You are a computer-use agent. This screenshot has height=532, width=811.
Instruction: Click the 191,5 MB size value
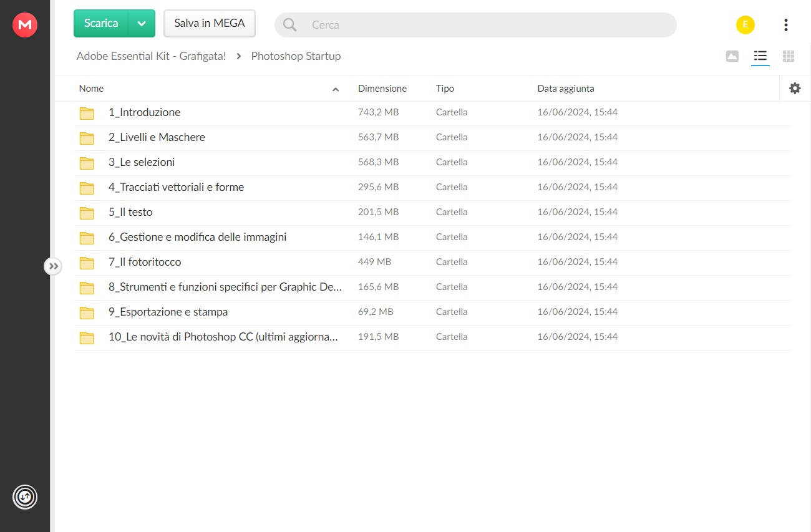coord(378,337)
